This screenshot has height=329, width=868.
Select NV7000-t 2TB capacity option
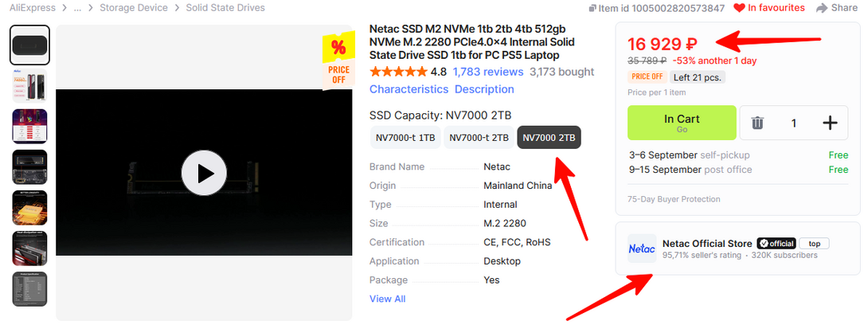coord(479,138)
